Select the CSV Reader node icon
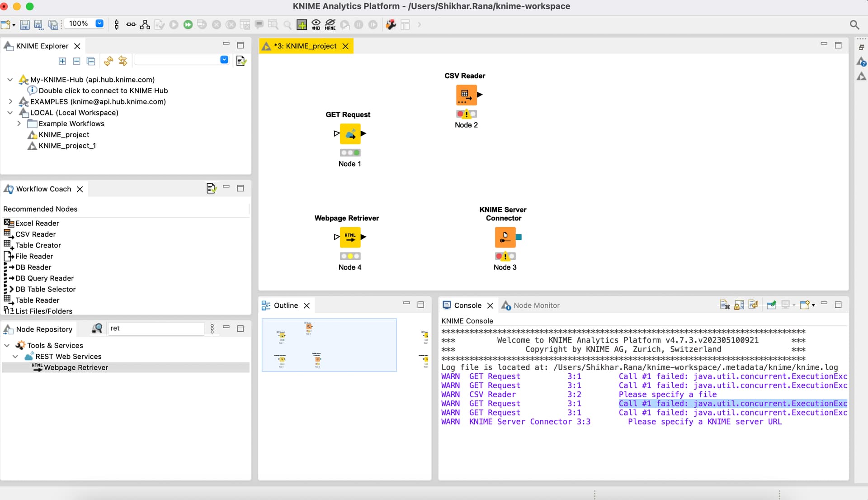 pyautogui.click(x=466, y=95)
